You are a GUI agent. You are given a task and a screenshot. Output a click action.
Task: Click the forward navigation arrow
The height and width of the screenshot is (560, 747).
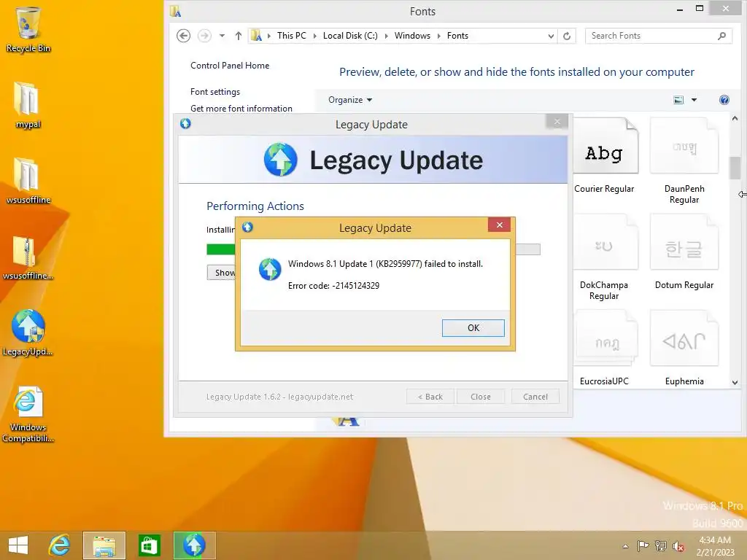click(204, 36)
